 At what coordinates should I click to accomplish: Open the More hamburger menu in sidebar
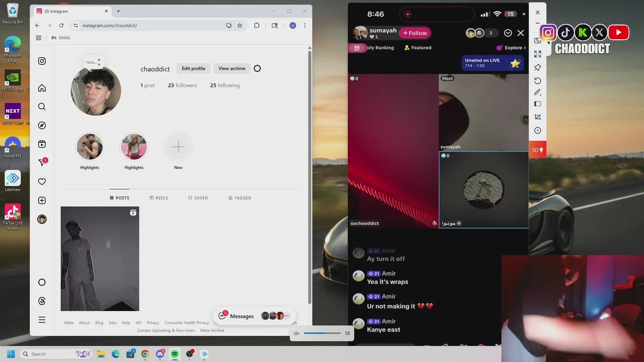click(42, 320)
